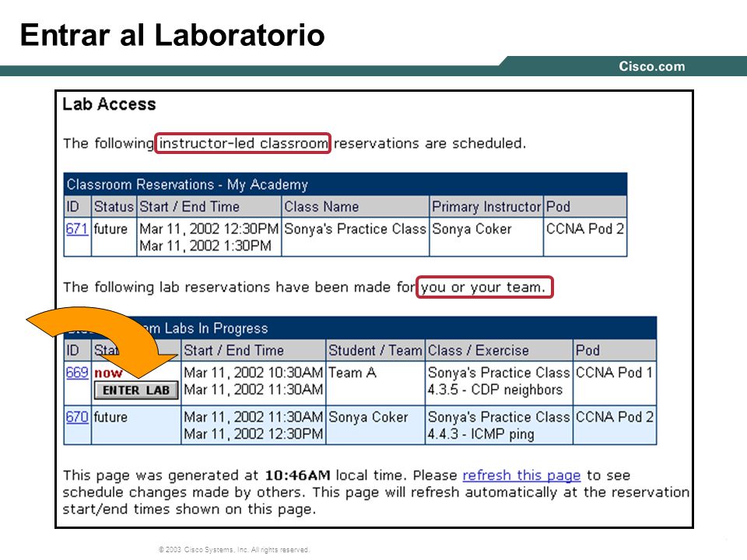Click '4.4.3 - ICMP ping' exercise text
This screenshot has width=747, height=560.
coord(481,434)
